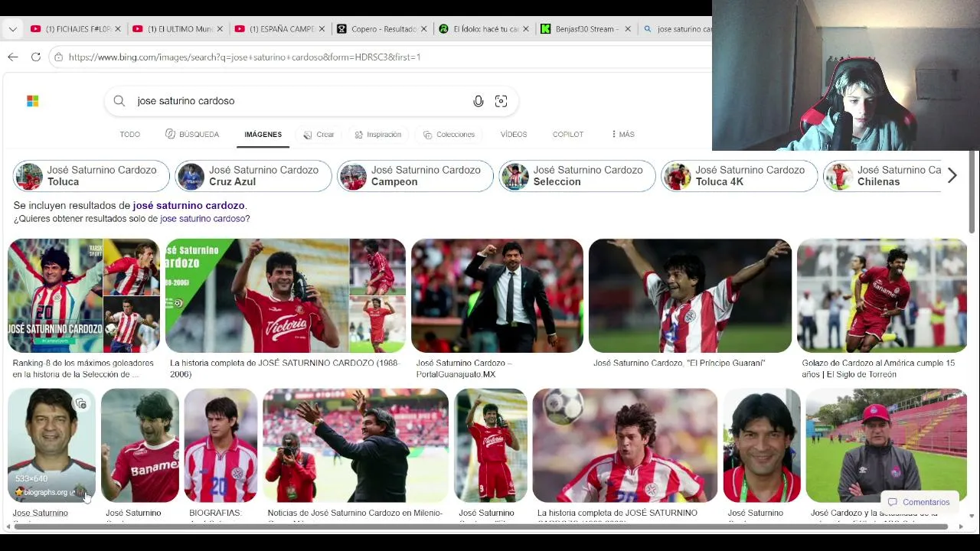Select the Toluca suggestion chip

pos(91,176)
